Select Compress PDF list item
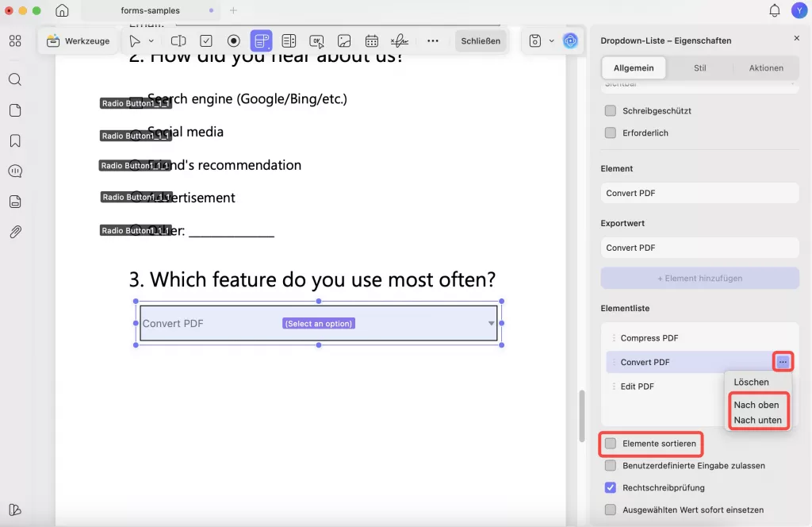The height and width of the screenshot is (527, 812). 699,338
